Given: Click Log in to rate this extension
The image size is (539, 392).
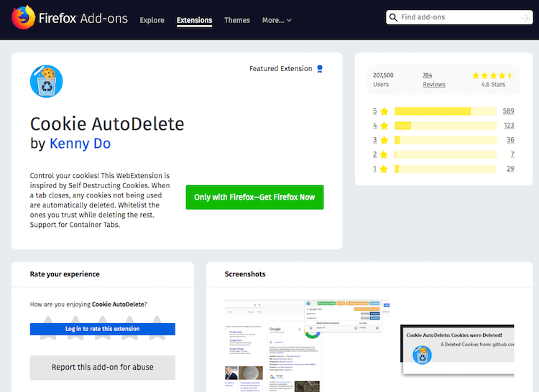Looking at the screenshot, I should (103, 329).
